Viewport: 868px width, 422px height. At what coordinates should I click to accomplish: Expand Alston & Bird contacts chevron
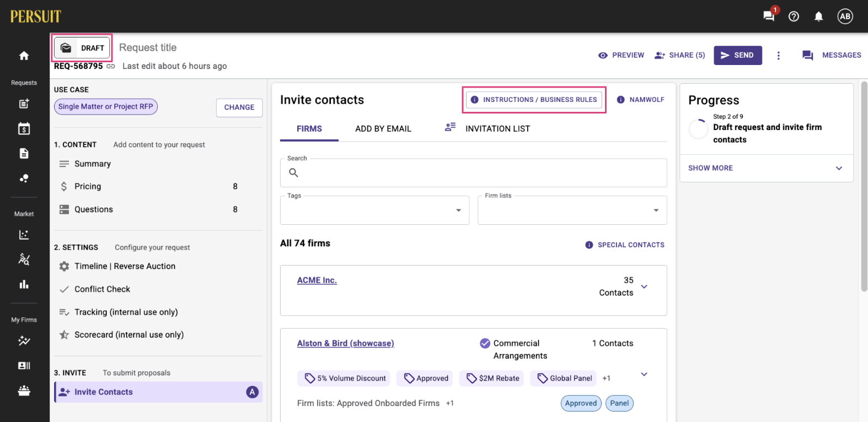(x=644, y=374)
